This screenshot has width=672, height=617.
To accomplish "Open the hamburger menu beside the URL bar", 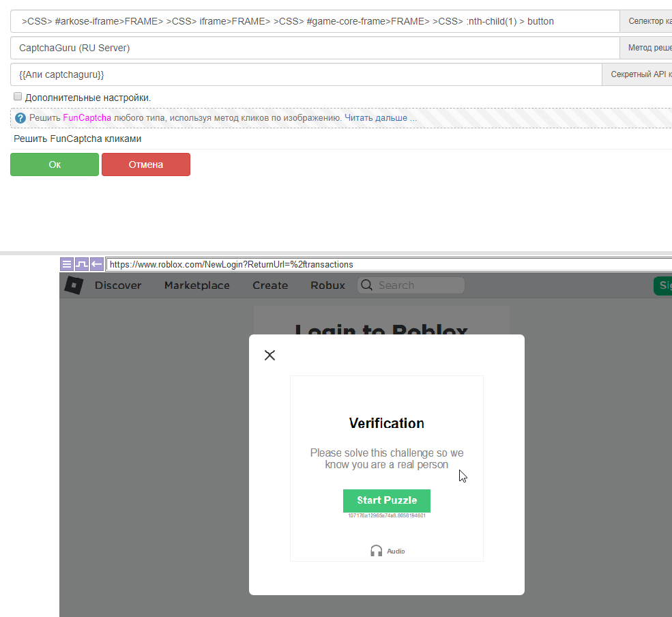I will click(x=67, y=264).
